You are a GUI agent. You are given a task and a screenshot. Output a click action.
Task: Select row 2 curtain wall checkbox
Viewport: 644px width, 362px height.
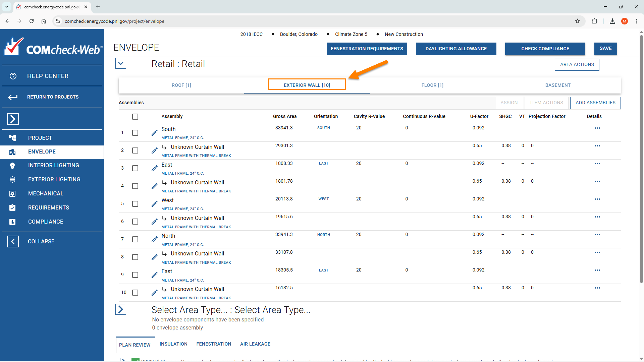(x=135, y=150)
